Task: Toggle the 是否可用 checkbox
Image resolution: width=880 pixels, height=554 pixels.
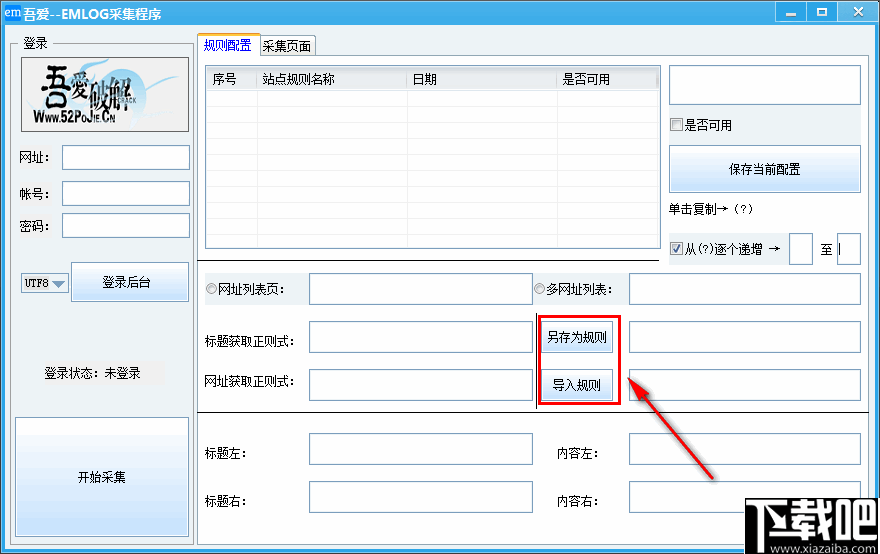Action: [677, 125]
